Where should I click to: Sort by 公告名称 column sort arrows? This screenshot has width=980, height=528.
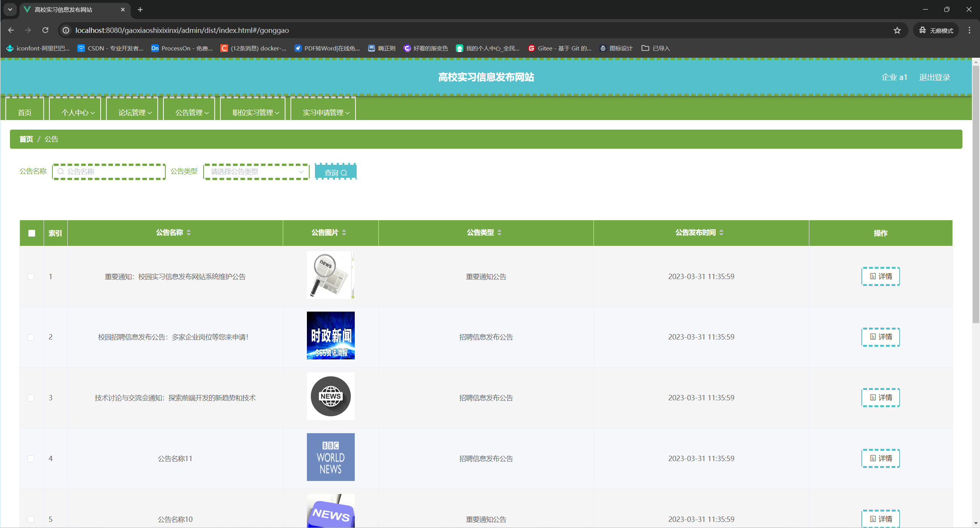(x=189, y=232)
